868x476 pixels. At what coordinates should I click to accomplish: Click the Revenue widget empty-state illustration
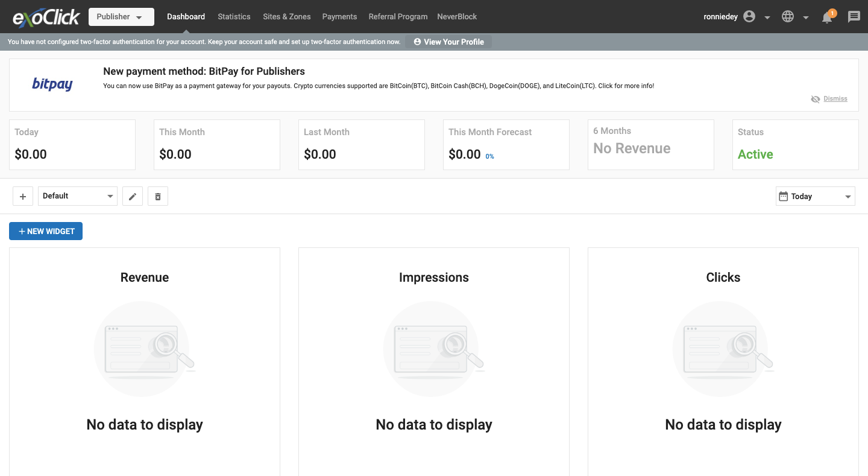point(145,349)
